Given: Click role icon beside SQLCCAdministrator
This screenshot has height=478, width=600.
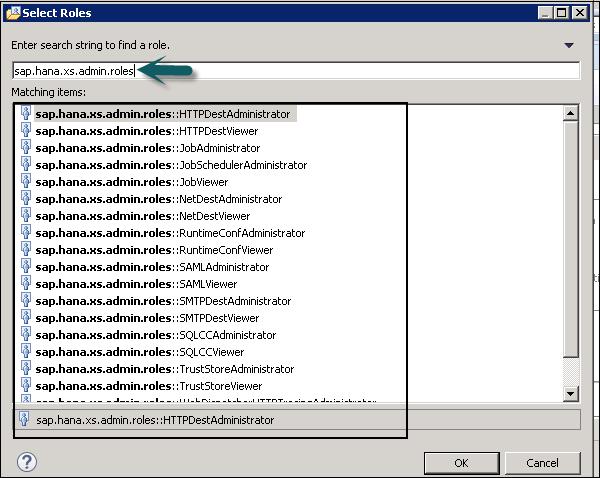Looking at the screenshot, I should click(26, 334).
